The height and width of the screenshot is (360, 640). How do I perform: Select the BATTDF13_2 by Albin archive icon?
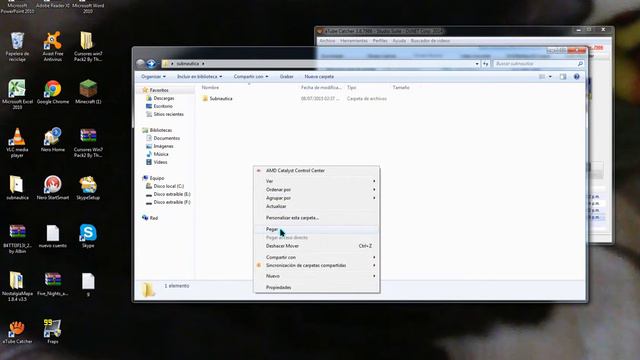click(17, 239)
